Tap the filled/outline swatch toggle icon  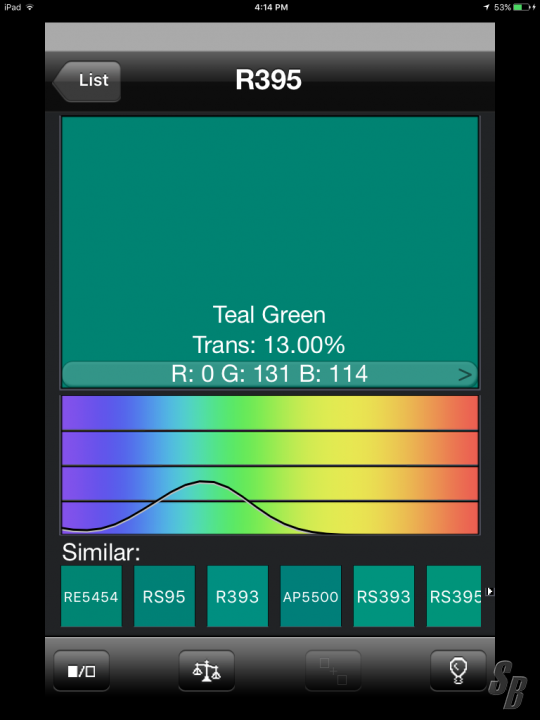(x=82, y=671)
